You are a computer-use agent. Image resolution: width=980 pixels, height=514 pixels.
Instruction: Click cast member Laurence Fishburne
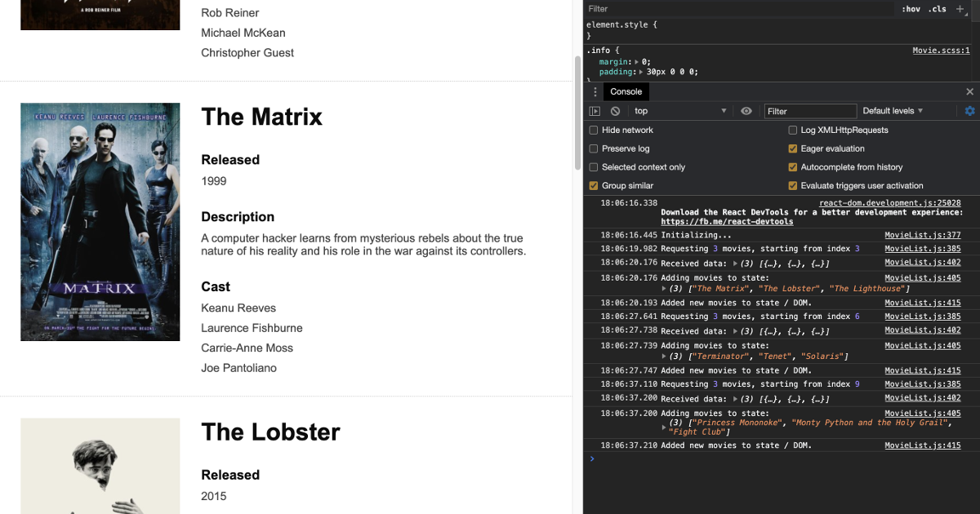point(252,328)
